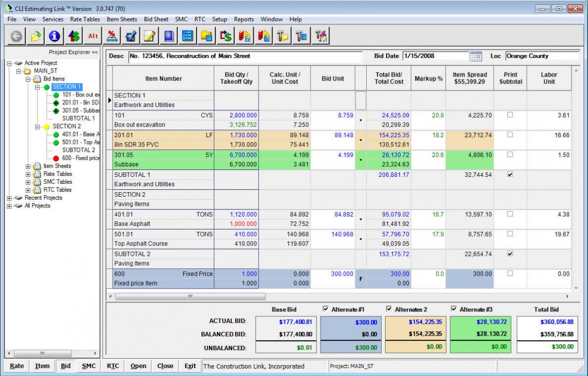Click the hammer with blue square icon

(302, 36)
